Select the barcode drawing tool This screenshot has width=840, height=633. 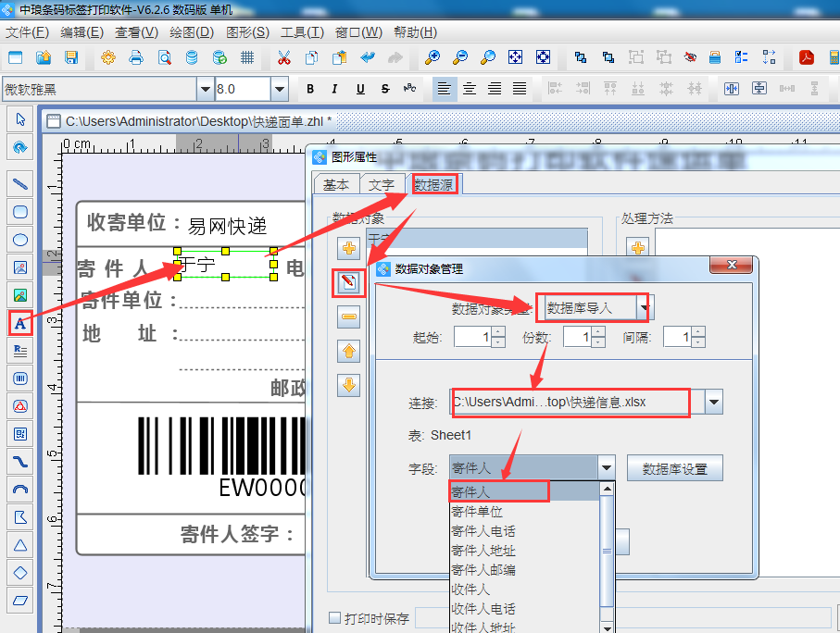[x=19, y=378]
